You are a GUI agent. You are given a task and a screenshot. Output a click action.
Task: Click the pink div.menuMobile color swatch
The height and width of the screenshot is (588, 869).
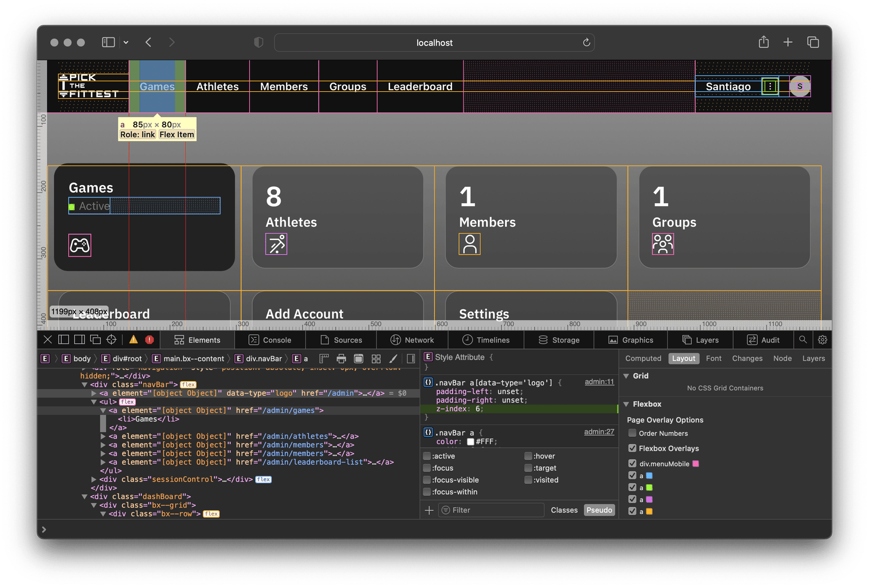(696, 464)
